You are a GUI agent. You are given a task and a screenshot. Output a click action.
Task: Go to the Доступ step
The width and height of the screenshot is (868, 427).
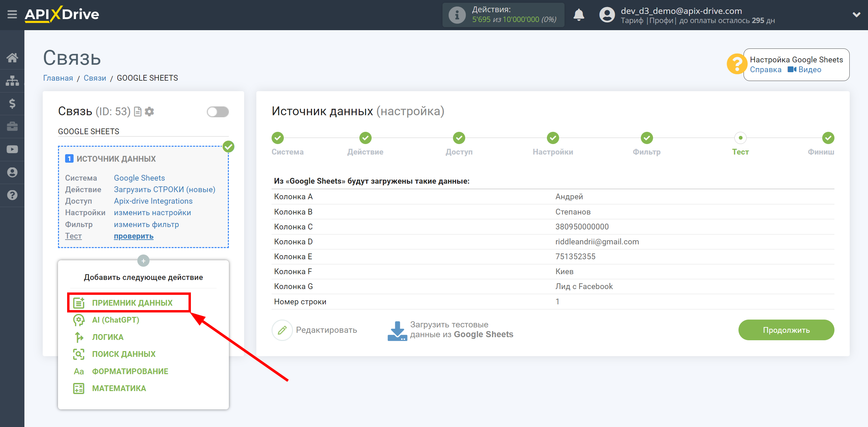click(x=459, y=138)
